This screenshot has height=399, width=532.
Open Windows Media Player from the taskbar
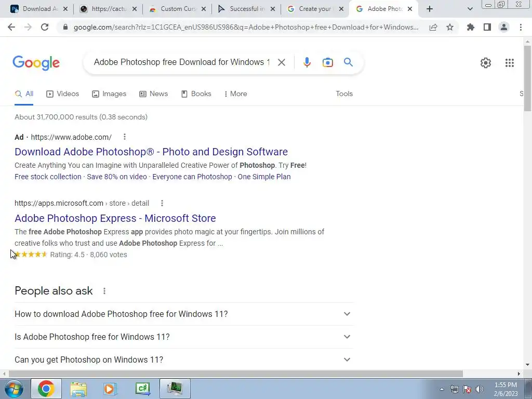point(110,389)
